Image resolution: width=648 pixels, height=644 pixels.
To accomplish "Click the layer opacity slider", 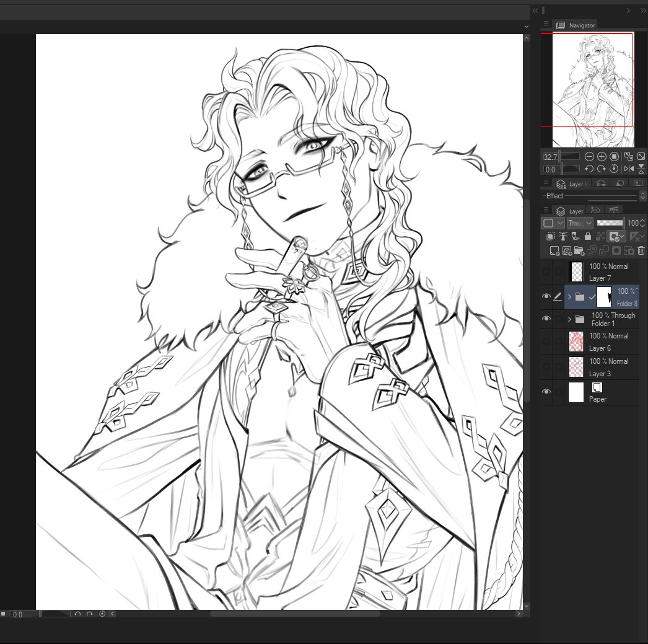I will 610,223.
